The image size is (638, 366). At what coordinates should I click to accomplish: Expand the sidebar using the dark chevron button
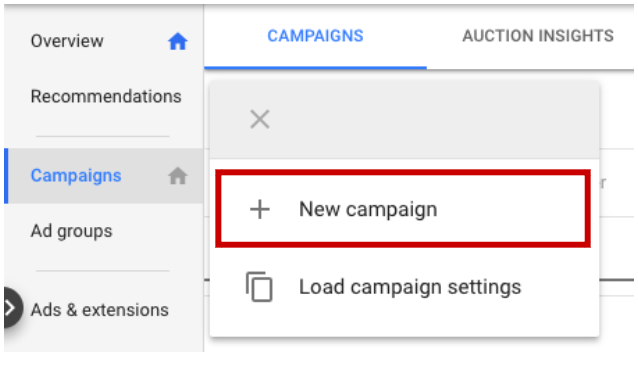click(12, 308)
